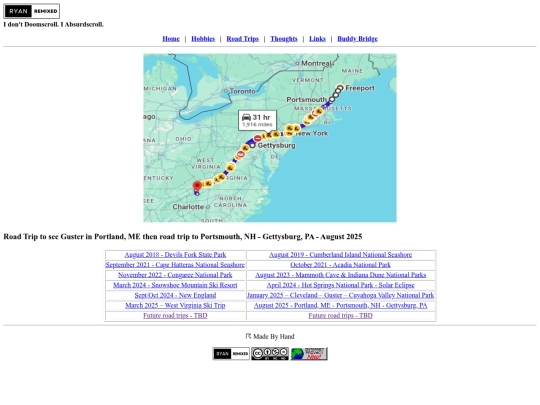The width and height of the screenshot is (540, 405).
Task: Open the Home navigation link
Action: (171, 39)
